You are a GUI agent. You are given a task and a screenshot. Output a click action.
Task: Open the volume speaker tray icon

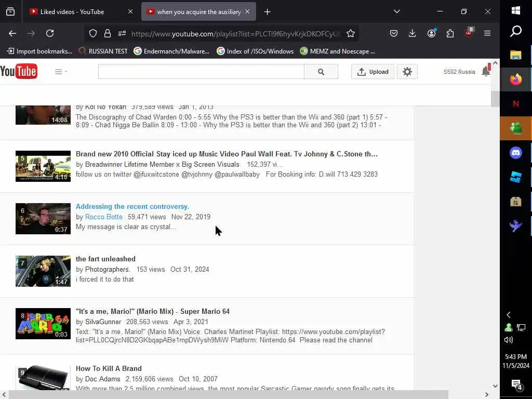coord(509,340)
